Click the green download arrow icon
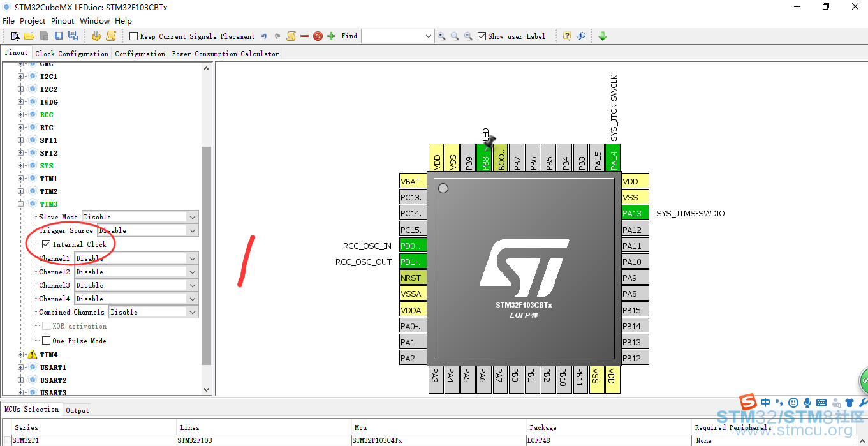The width and height of the screenshot is (868, 446). click(x=603, y=36)
